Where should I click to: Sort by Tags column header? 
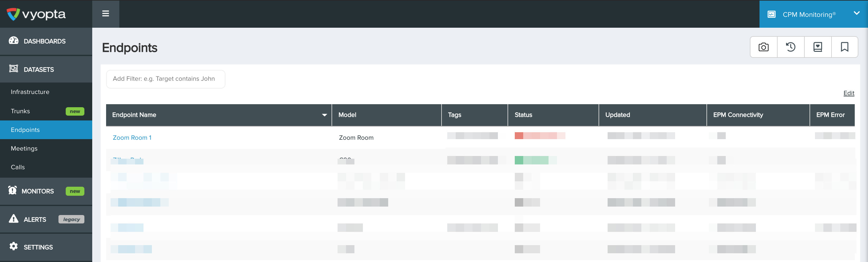click(474, 115)
